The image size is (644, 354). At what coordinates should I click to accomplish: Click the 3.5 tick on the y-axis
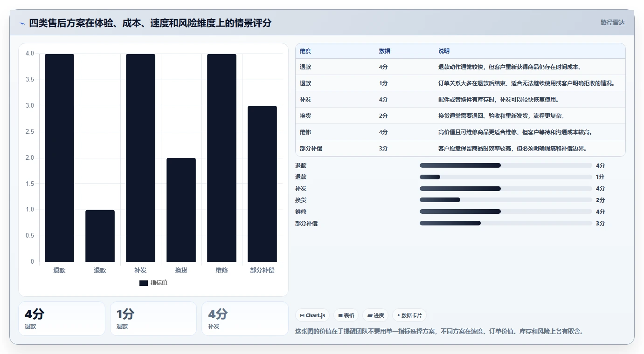click(29, 80)
